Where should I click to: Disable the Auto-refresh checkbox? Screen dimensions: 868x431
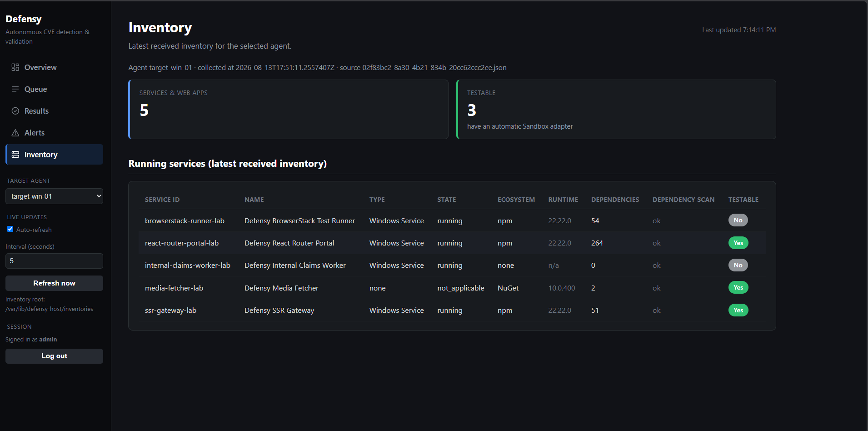(10, 229)
